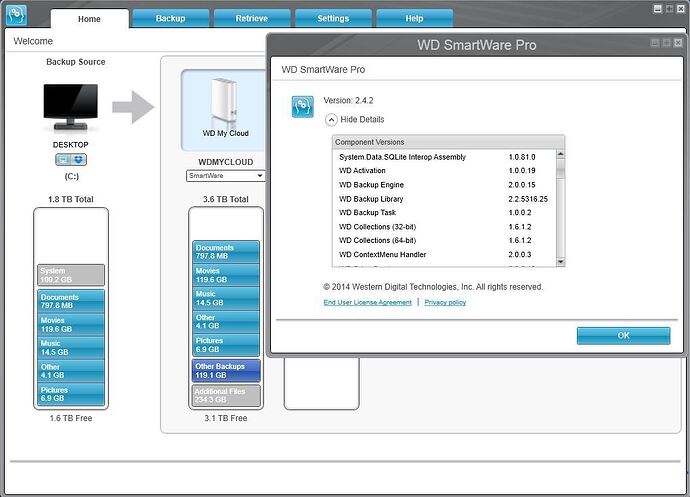Click the local computer source icon under DESKTOP
The image size is (690, 497).
tap(63, 159)
